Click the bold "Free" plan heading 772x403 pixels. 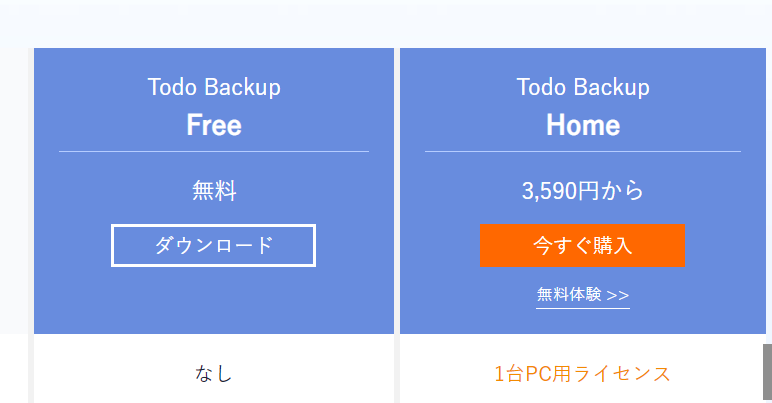point(214,125)
